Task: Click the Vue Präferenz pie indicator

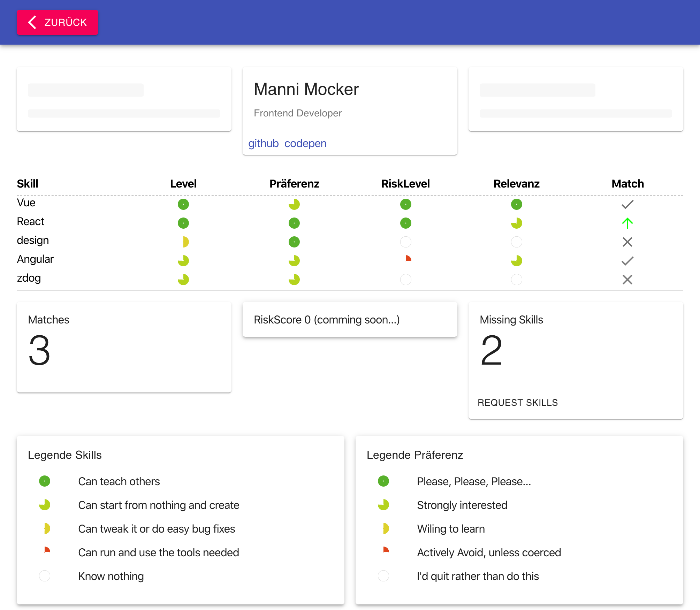Action: click(x=294, y=204)
